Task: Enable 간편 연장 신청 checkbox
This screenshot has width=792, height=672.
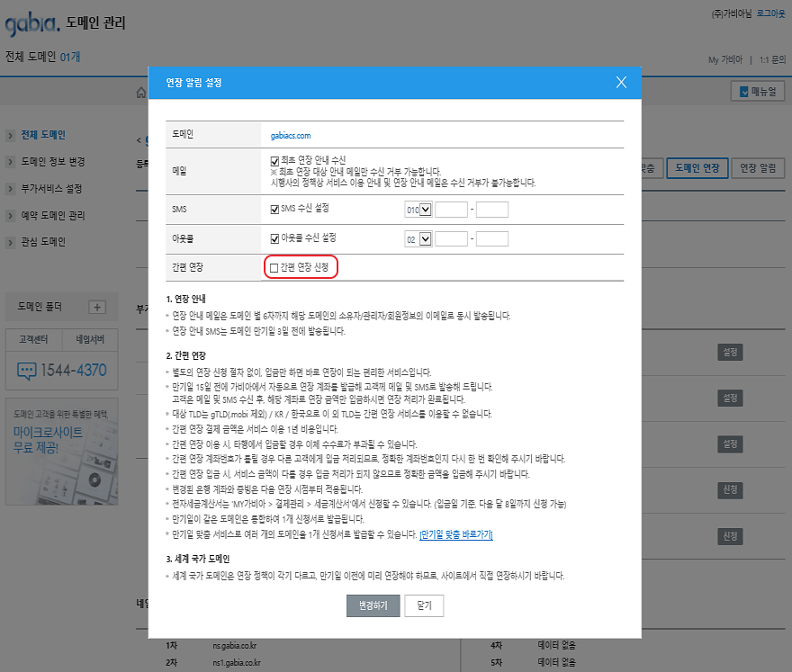Action: (x=274, y=267)
